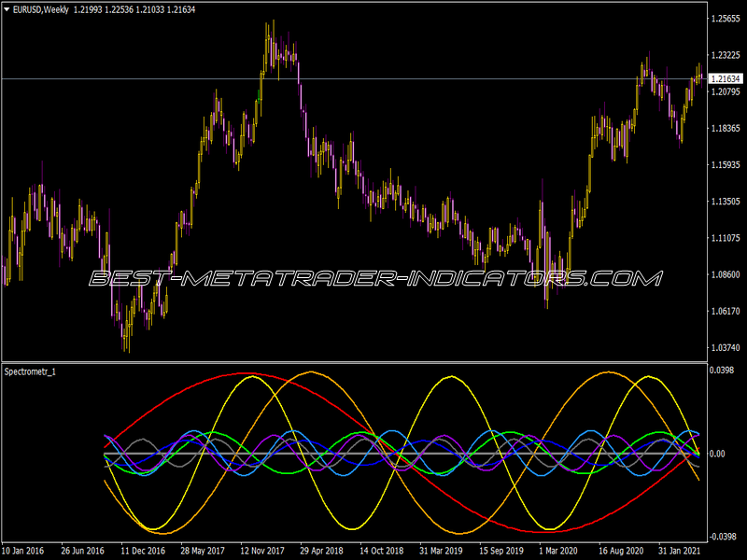Click date label 31 Mar 2019
Screen dimensions: 747x560
(441, 551)
